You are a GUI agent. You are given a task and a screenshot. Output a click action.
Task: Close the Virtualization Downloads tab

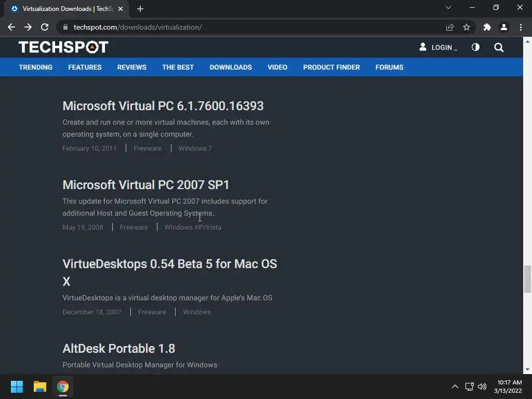click(121, 9)
